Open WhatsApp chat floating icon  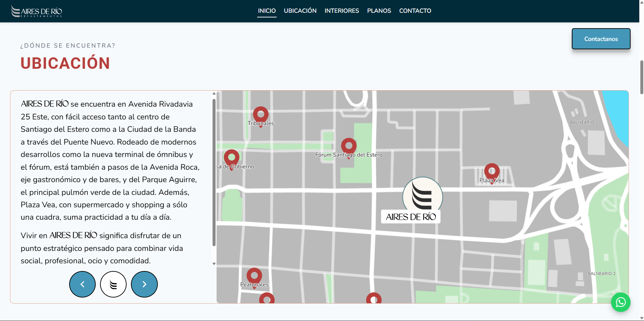(x=620, y=302)
